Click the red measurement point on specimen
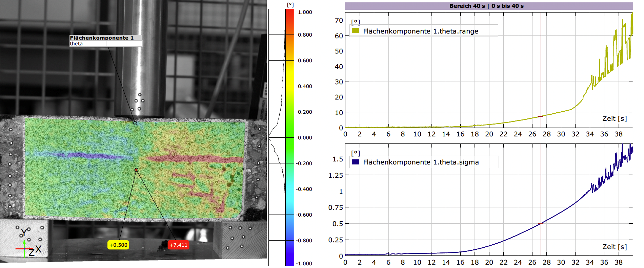The height and width of the screenshot is (268, 644). [136, 170]
